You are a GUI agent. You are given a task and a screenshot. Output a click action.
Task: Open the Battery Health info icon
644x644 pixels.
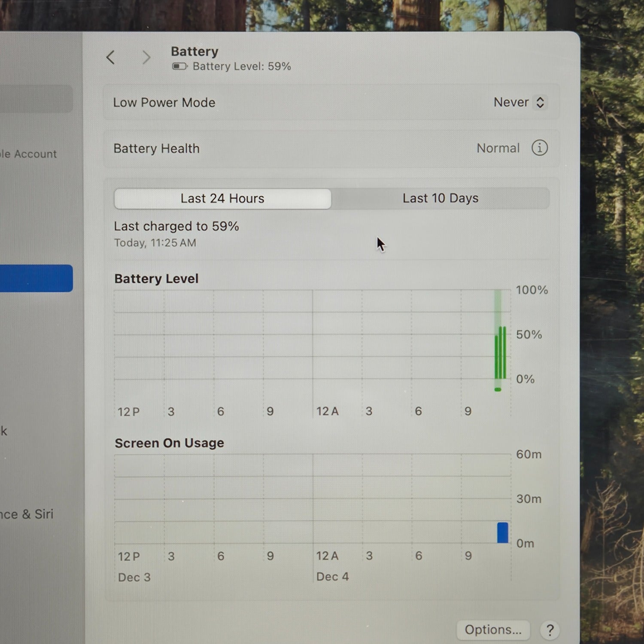[x=539, y=148]
